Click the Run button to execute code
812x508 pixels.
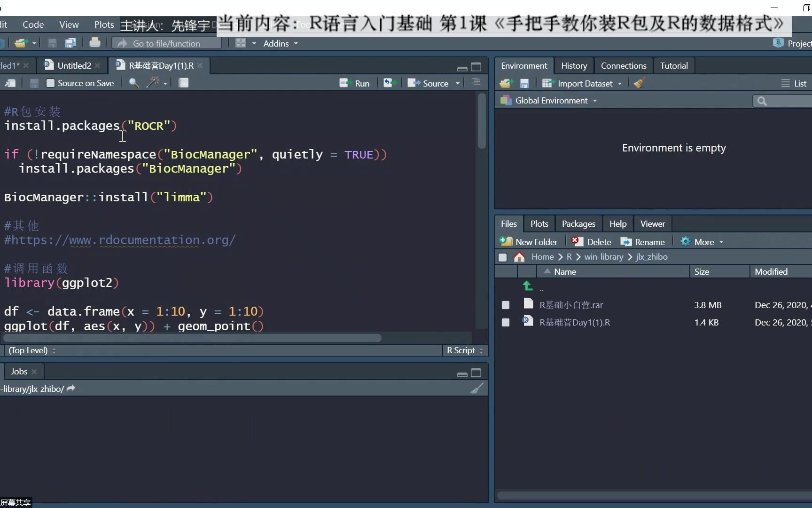pyautogui.click(x=355, y=83)
